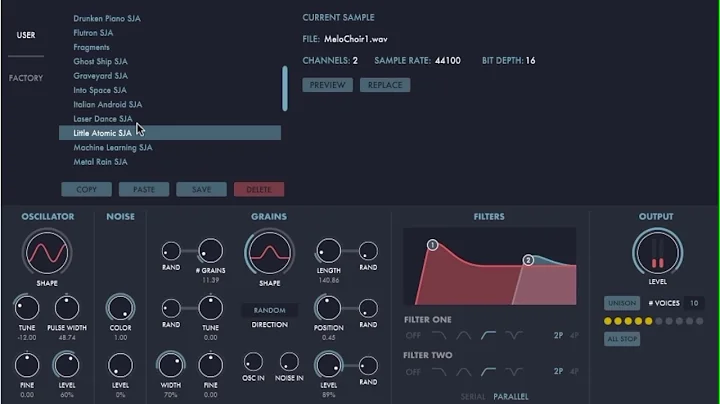Select low-pass shape for Filter One
Image resolution: width=720 pixels, height=404 pixels.
439,336
